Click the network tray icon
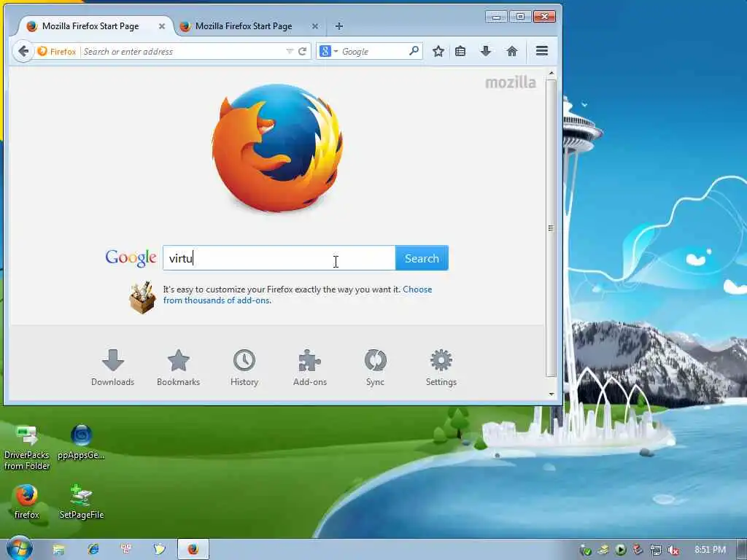 pyautogui.click(x=656, y=550)
